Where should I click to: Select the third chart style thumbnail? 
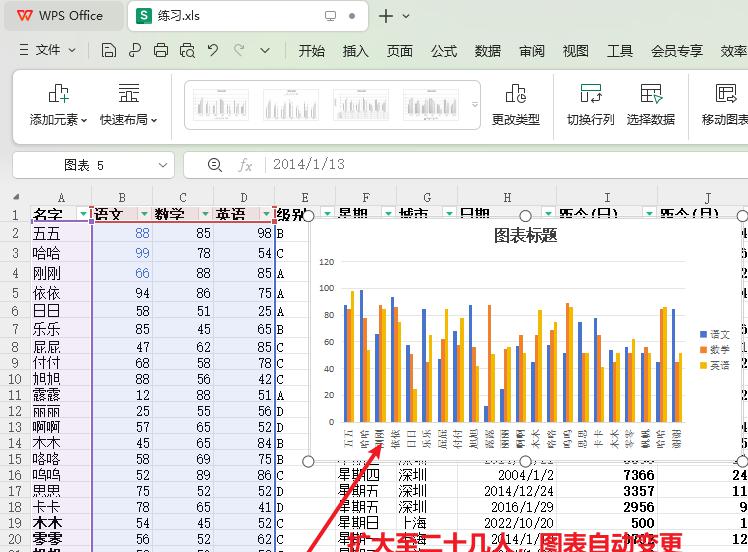361,104
